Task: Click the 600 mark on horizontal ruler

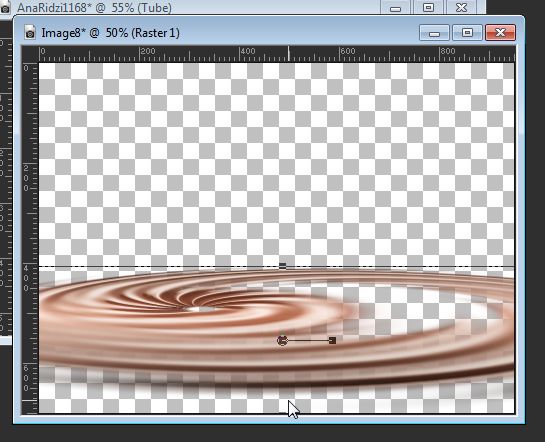Action: (348, 51)
